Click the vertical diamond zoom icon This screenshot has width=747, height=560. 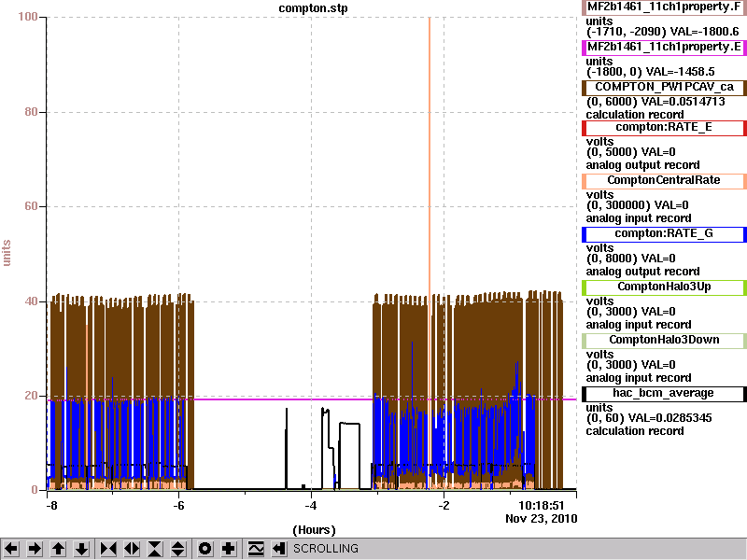pos(178,549)
